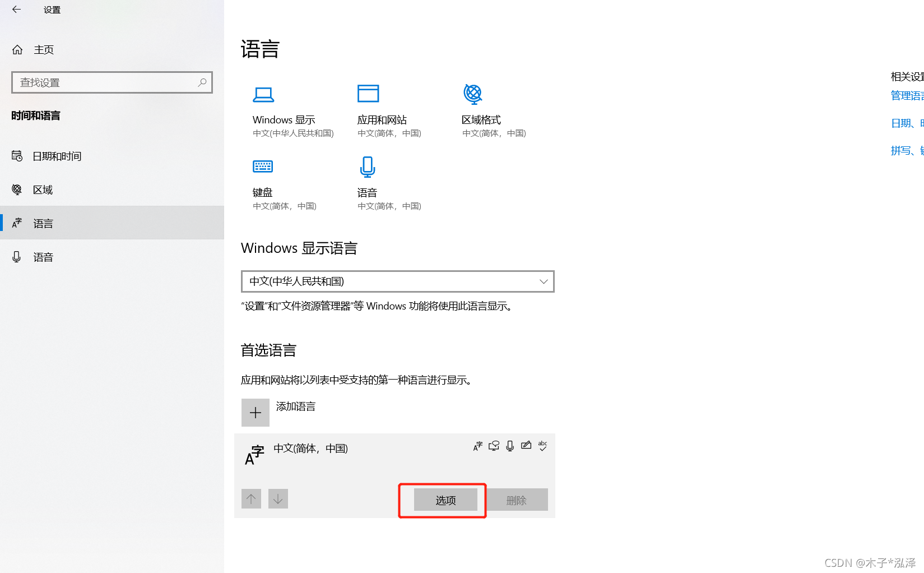924x573 pixels.
Task: Open the Windows 显示语言 dropdown
Action: tap(397, 281)
